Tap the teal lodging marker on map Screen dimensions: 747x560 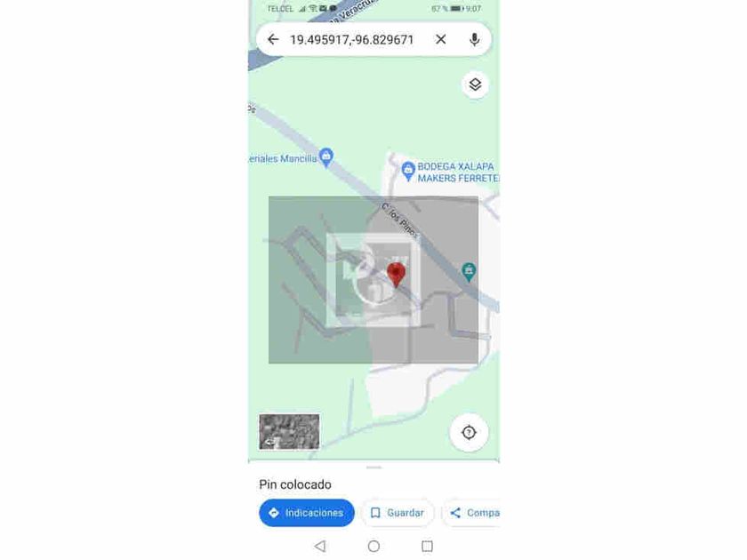[469, 272]
